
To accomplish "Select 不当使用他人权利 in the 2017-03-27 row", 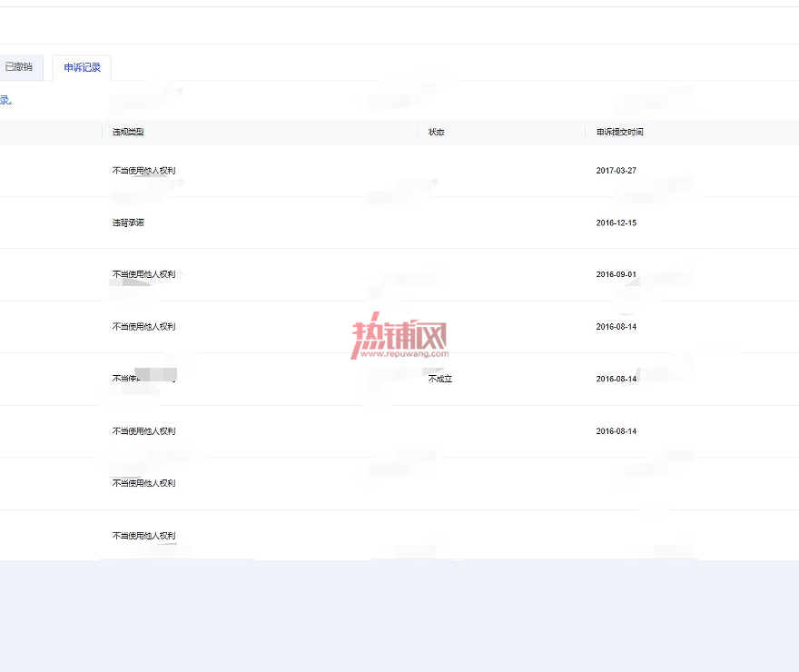I will 143,171.
